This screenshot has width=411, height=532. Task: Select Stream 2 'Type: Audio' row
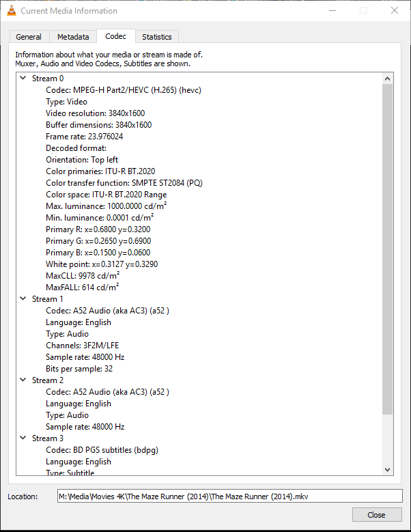point(67,415)
